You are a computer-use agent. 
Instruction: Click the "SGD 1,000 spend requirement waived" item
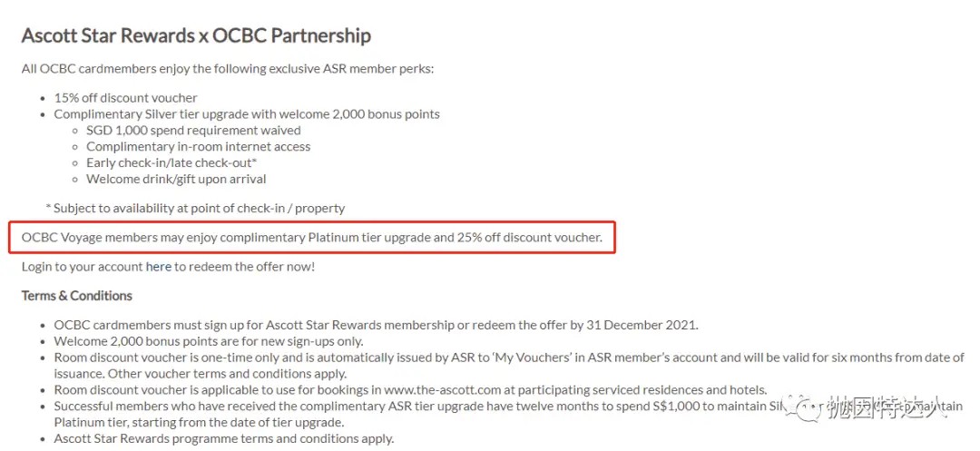click(x=193, y=131)
